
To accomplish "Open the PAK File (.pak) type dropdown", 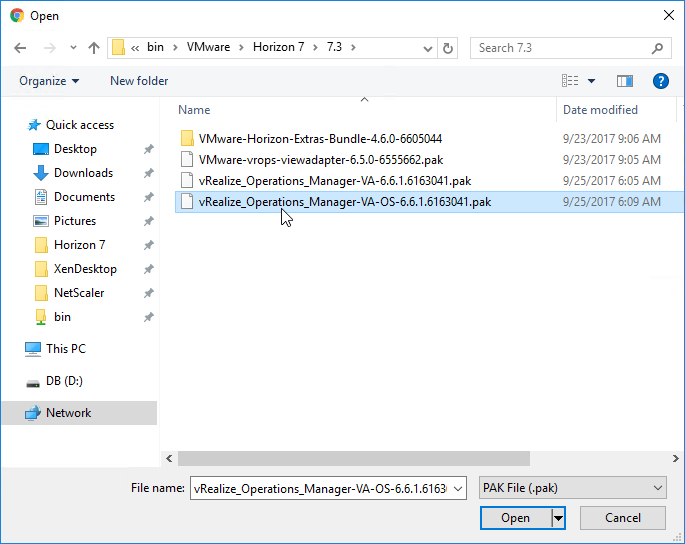I will [572, 488].
